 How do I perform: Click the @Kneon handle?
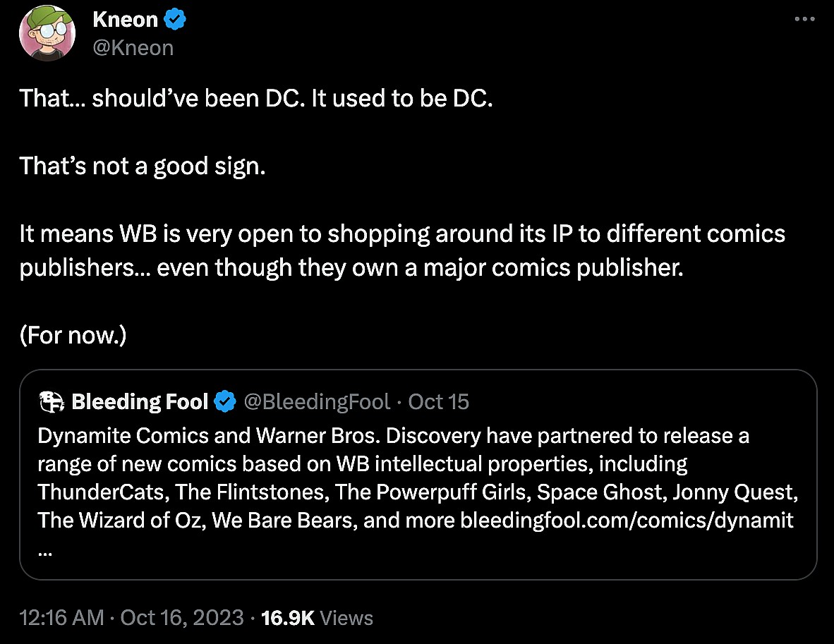(133, 47)
